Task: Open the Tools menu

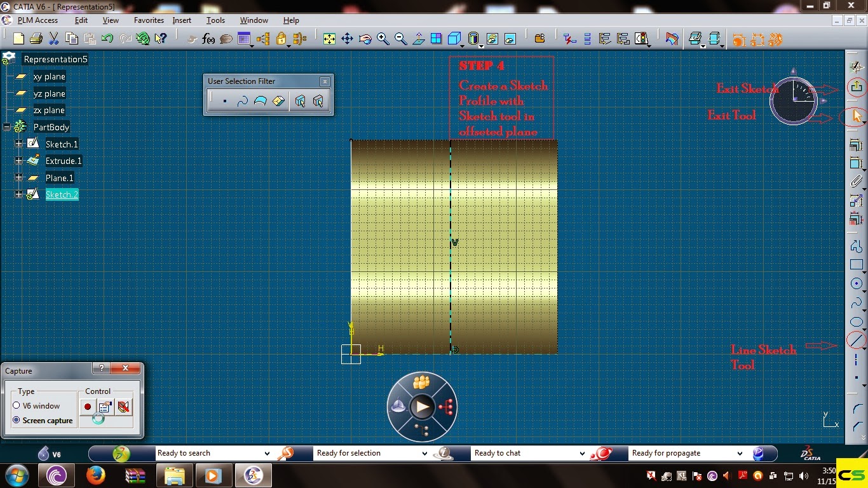Action: pyautogui.click(x=215, y=20)
